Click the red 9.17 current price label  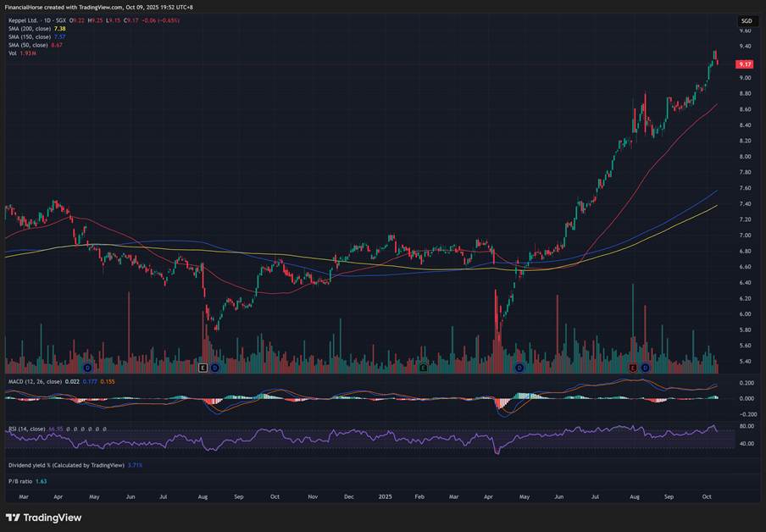(745, 64)
